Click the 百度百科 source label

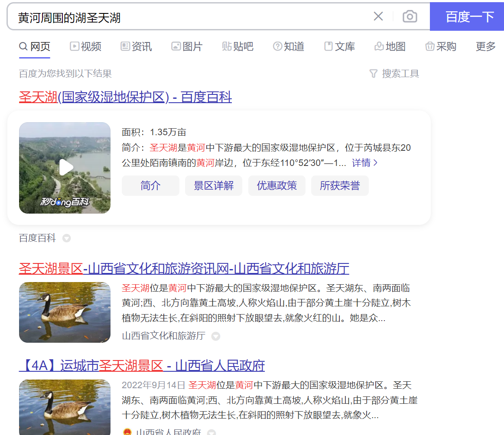coord(37,238)
